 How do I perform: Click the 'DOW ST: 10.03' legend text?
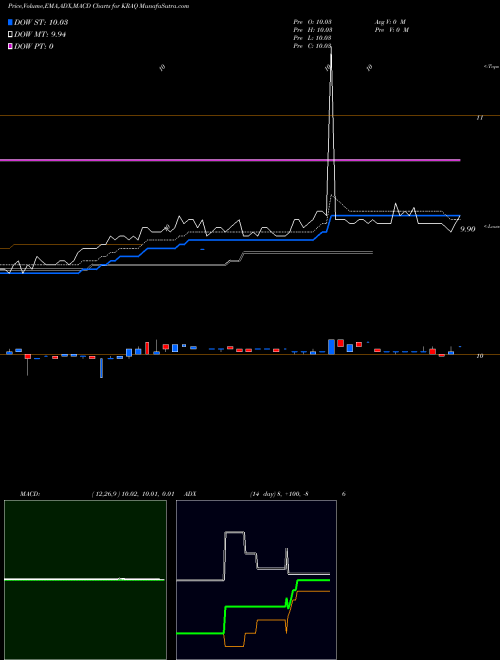coord(41,22)
